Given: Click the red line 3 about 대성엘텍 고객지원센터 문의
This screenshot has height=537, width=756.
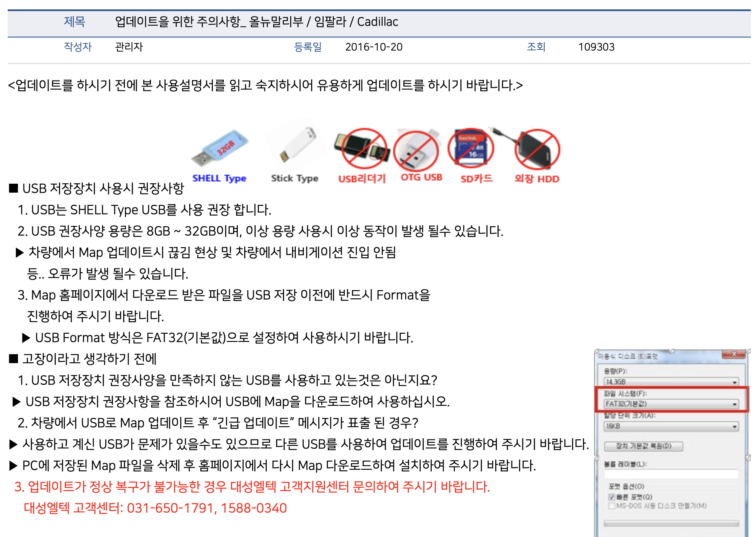Looking at the screenshot, I should coord(252,487).
